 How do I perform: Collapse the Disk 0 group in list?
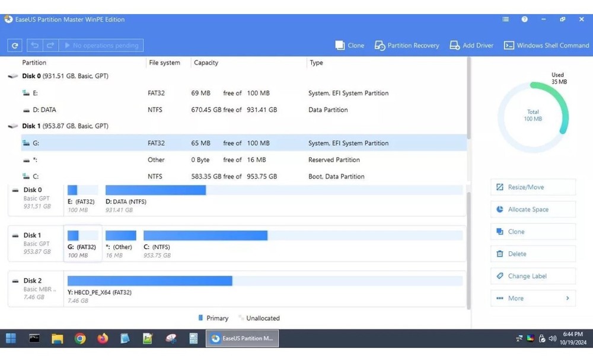pos(13,76)
